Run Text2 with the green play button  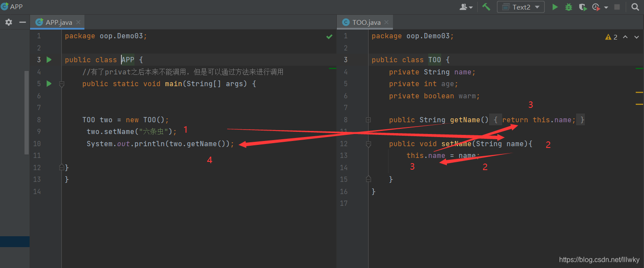555,7
